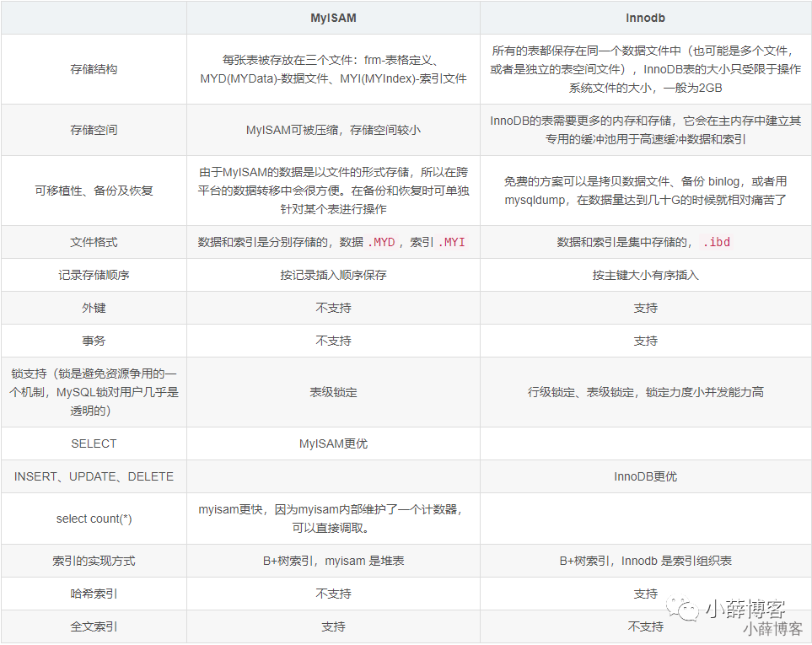Click 支持 in the 外键 row

coord(645,308)
